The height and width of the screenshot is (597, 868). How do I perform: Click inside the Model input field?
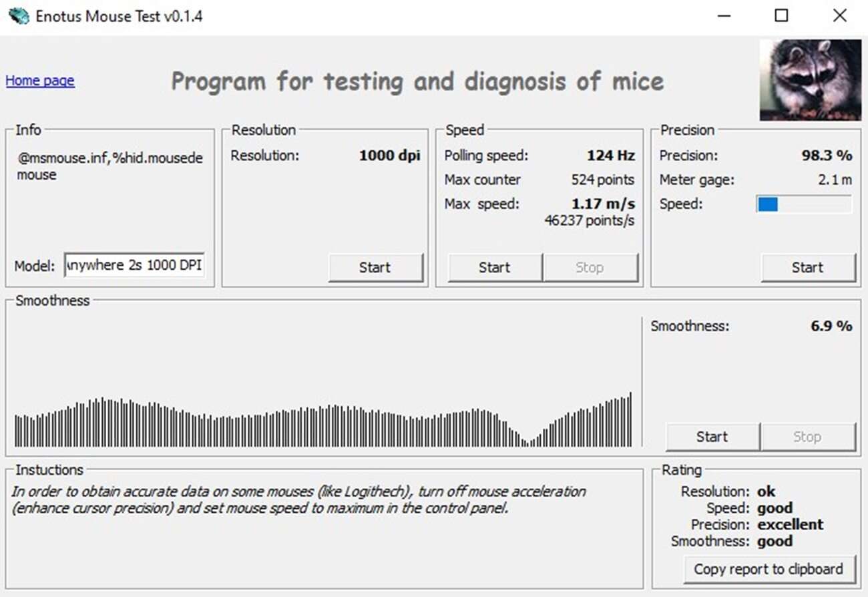(x=134, y=264)
